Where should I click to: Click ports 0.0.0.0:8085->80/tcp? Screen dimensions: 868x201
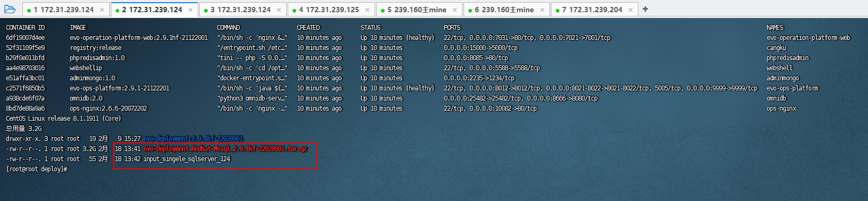(x=476, y=58)
